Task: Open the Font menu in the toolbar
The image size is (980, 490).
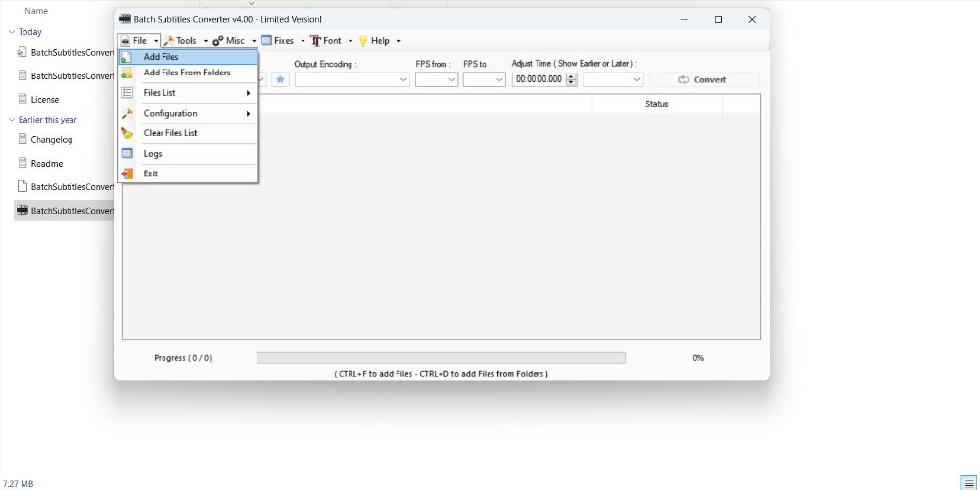Action: tap(331, 41)
